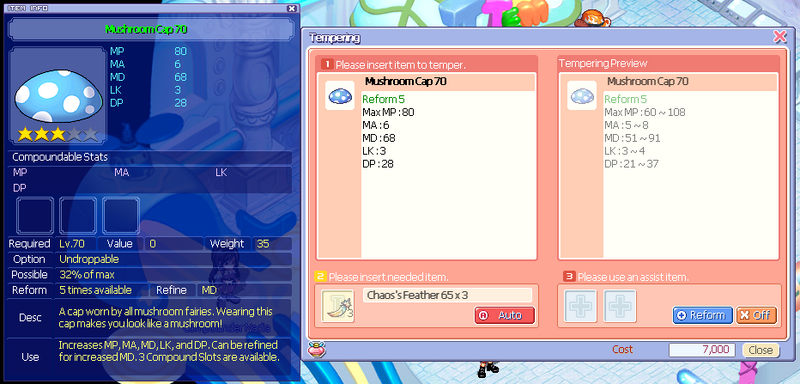800x384 pixels.
Task: Click 'MD : 68' in temper item stats
Action: [x=379, y=138]
